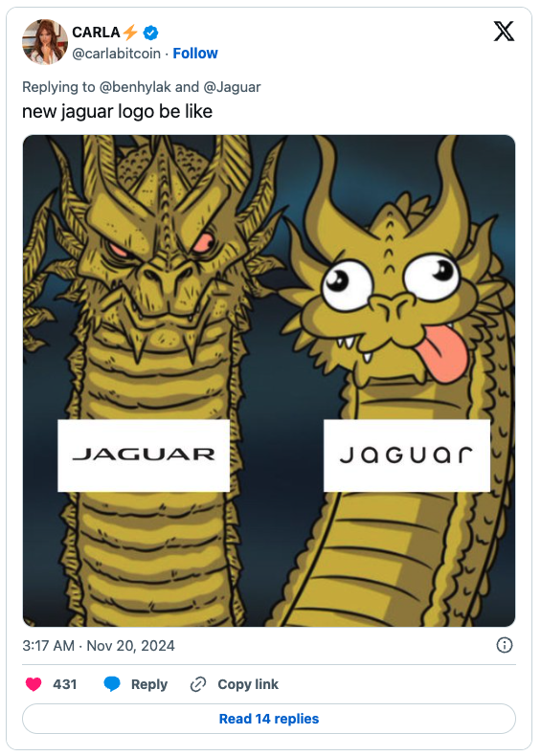Click the Copy link text
This screenshot has width=541, height=756.
pos(248,684)
